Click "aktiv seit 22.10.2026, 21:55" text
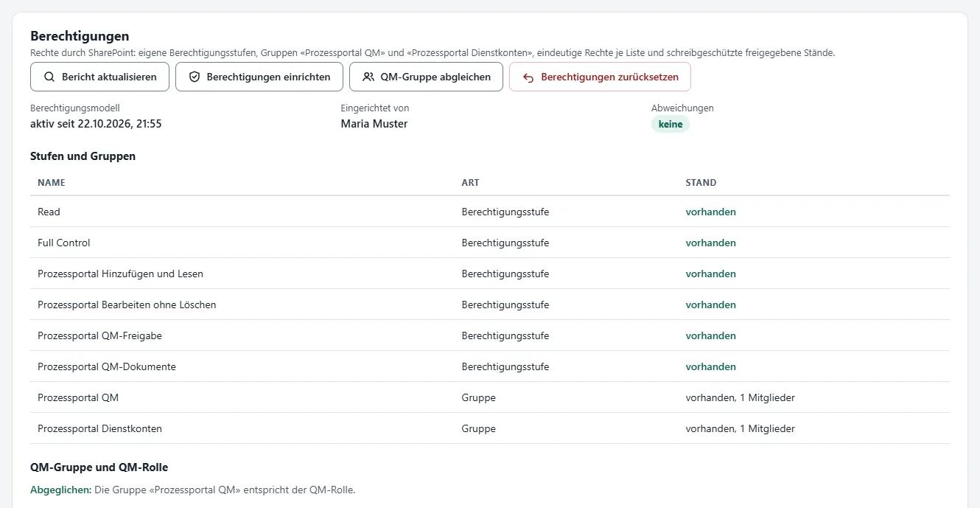The width and height of the screenshot is (980, 508). 96,124
